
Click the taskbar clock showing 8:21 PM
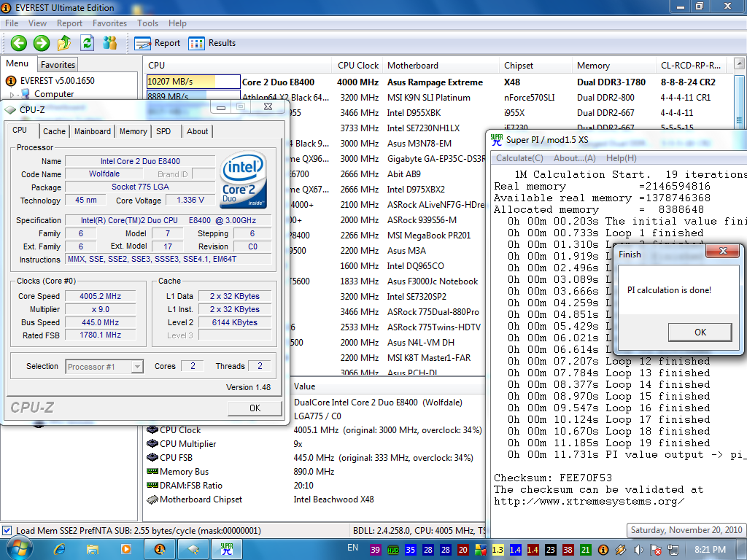click(710, 550)
